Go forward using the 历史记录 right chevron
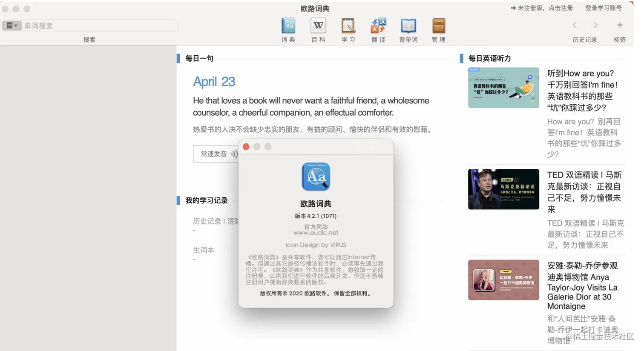Viewport: 644px width, 351px height. tap(595, 25)
